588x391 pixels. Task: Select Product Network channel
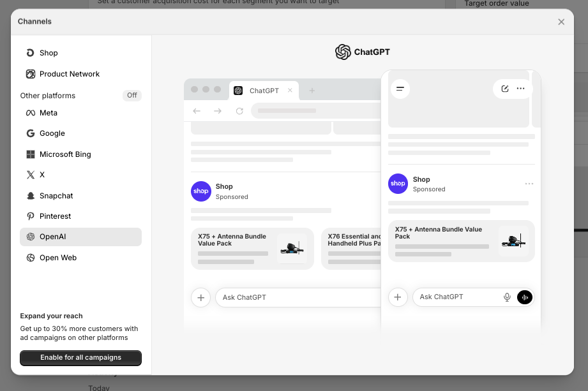(x=80, y=74)
